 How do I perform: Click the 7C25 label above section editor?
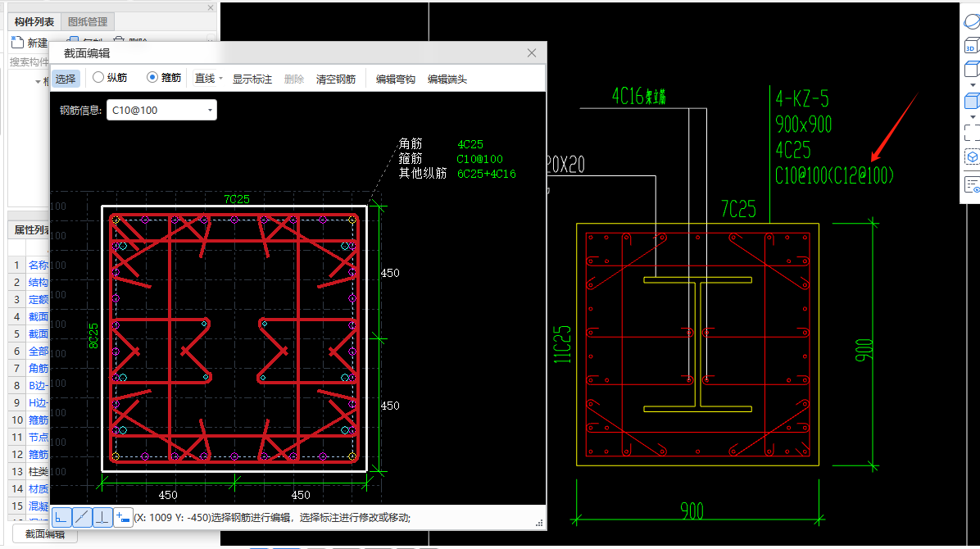pyautogui.click(x=237, y=199)
